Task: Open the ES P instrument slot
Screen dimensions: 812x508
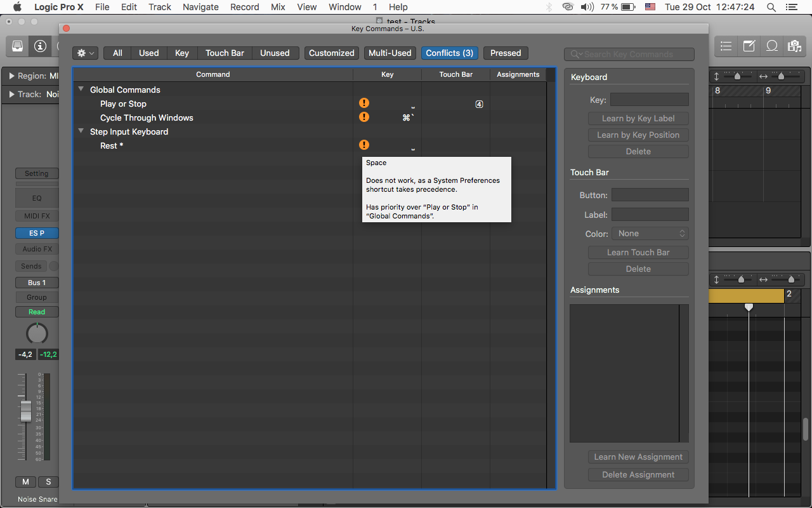Action: [37, 233]
